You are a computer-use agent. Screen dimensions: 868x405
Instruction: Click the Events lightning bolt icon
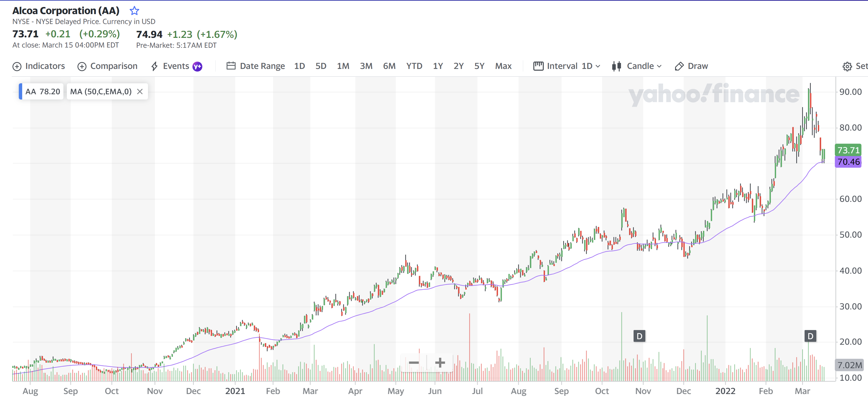pyautogui.click(x=154, y=66)
